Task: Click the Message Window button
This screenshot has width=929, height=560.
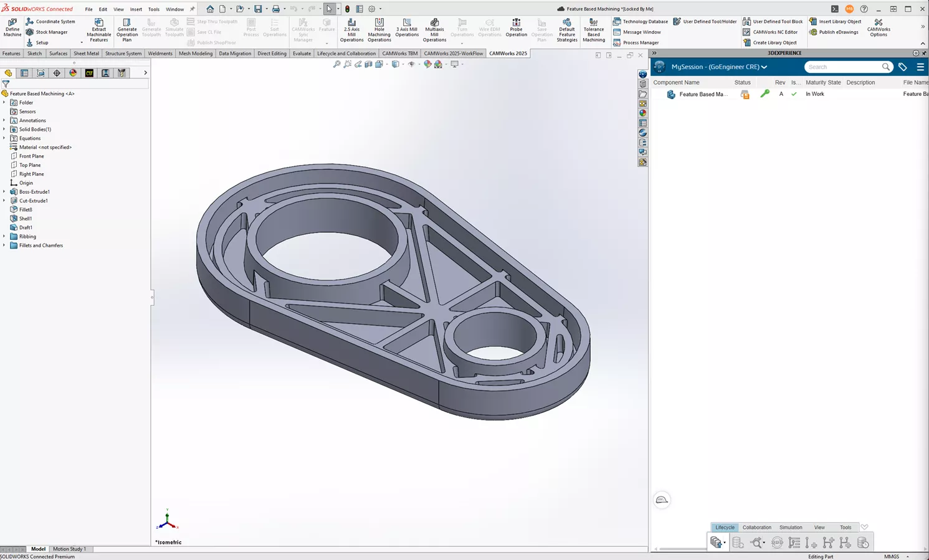Action: 637,32
